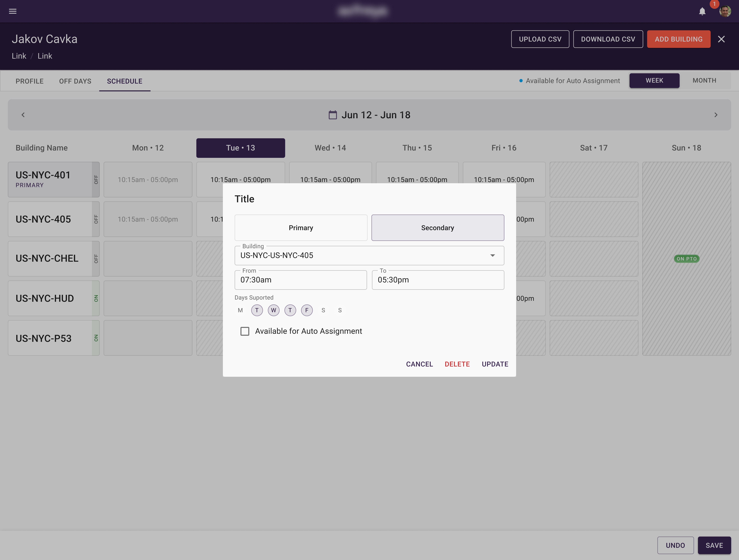Toggle Wednesday in Days Supported
This screenshot has width=739, height=560.
coord(273,310)
